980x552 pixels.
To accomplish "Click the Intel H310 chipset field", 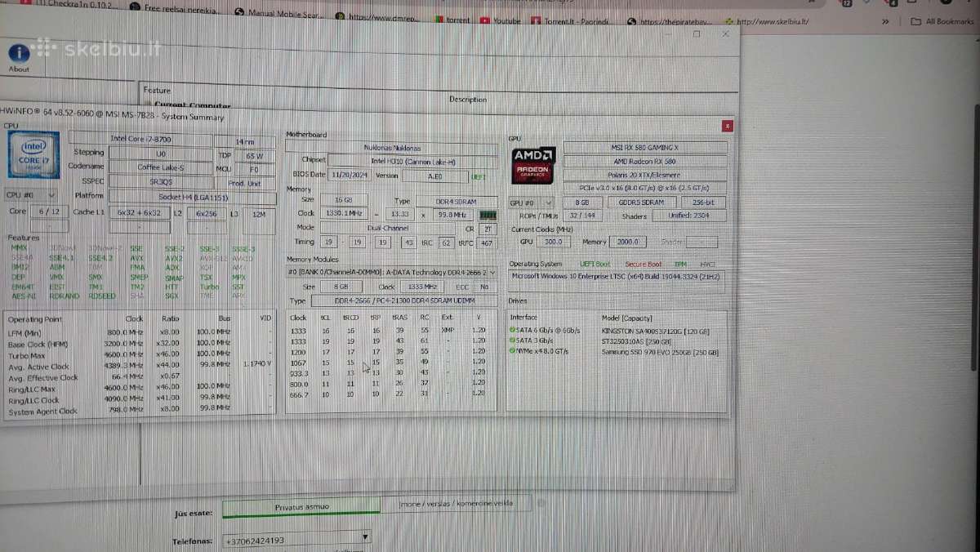I will [x=413, y=161].
